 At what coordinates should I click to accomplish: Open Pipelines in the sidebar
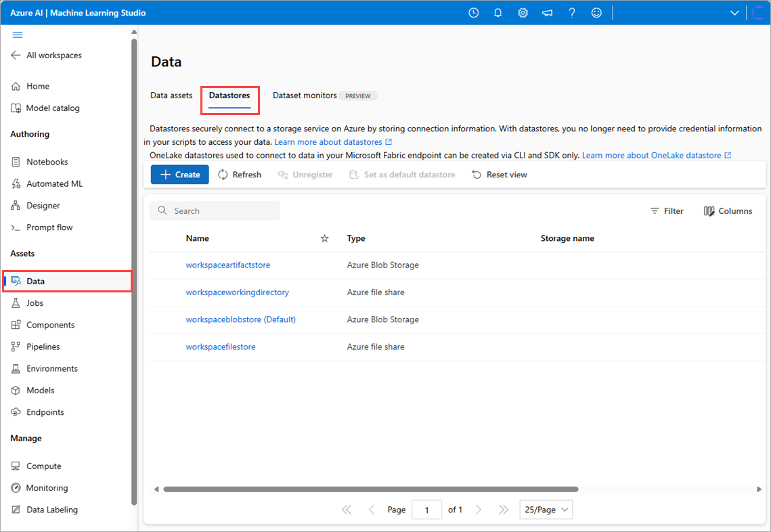[x=35, y=347]
